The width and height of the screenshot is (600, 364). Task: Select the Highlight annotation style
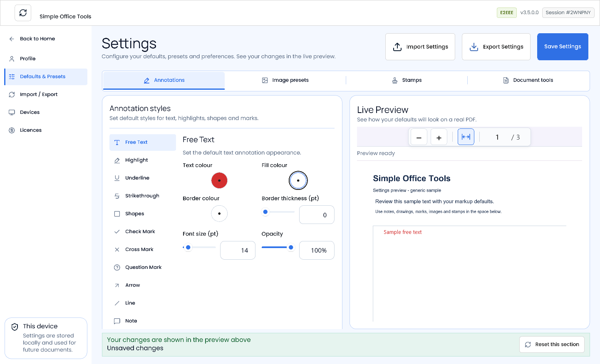(143, 160)
